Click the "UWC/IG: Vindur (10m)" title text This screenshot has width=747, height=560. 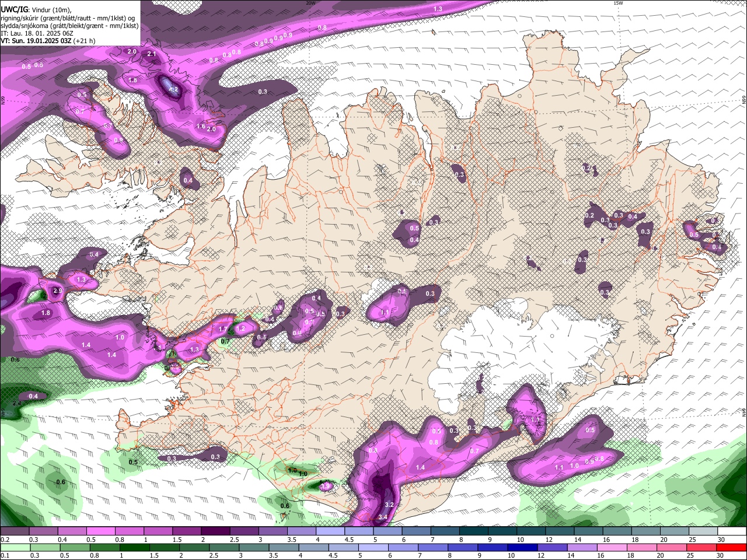[36, 10]
